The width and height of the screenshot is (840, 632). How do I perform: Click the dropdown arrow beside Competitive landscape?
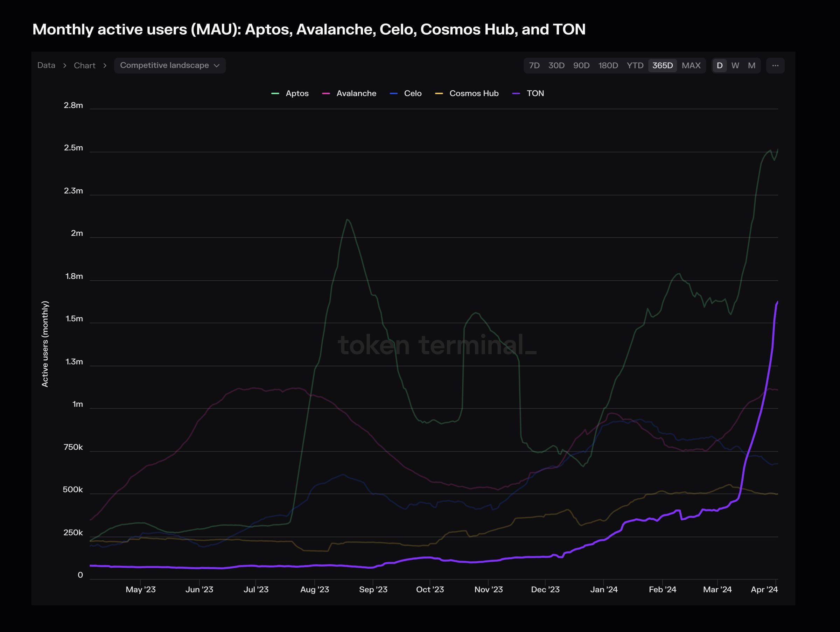click(217, 66)
